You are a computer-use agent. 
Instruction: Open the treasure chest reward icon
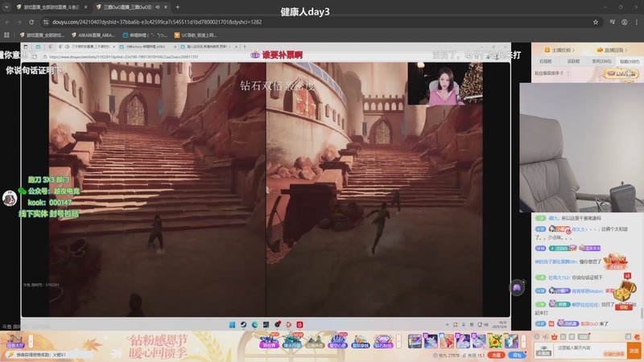tap(625, 290)
